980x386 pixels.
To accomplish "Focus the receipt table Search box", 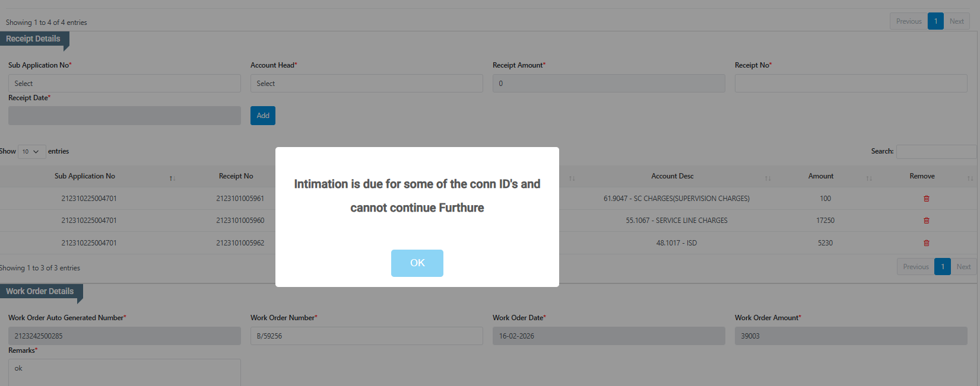I will 935,152.
